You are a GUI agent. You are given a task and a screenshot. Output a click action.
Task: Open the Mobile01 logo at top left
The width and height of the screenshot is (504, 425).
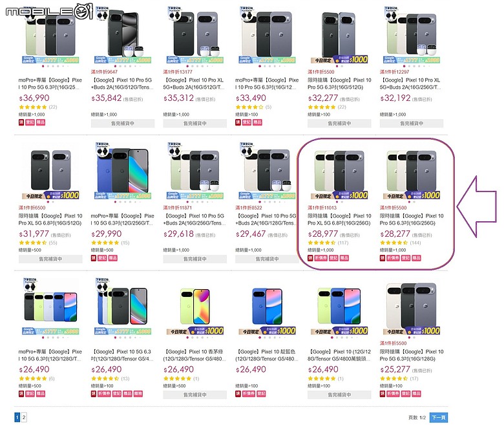[x=49, y=11]
